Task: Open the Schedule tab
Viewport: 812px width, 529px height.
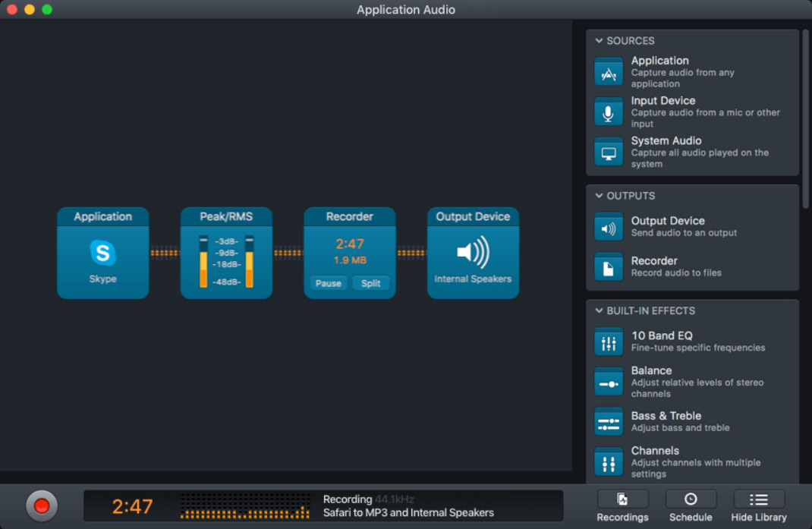Action: 691,506
